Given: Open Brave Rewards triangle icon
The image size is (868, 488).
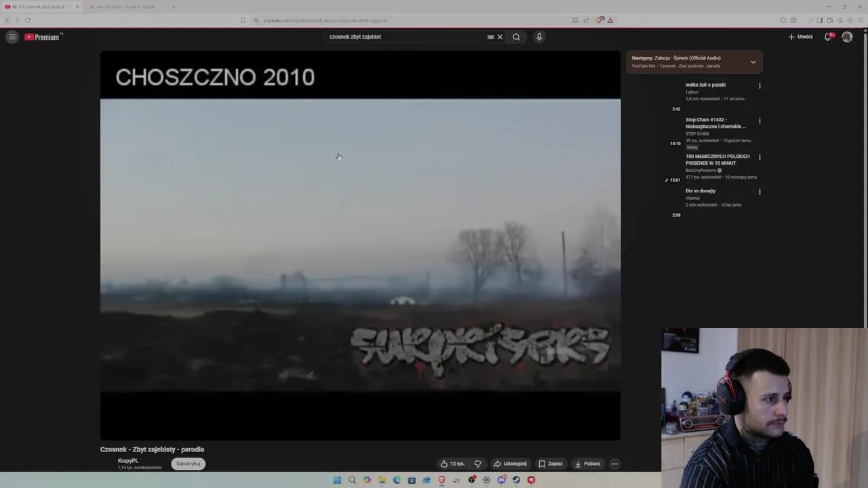Looking at the screenshot, I should 610,20.
